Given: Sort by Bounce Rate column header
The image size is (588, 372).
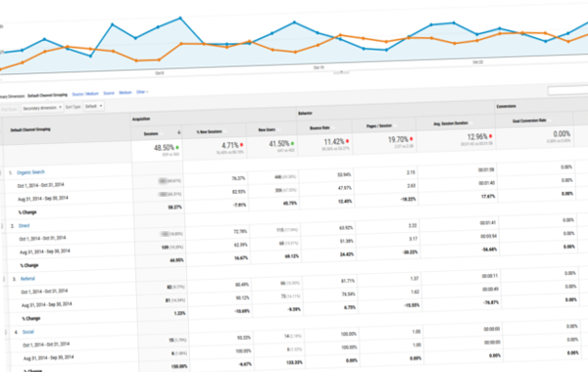Looking at the screenshot, I should [319, 127].
